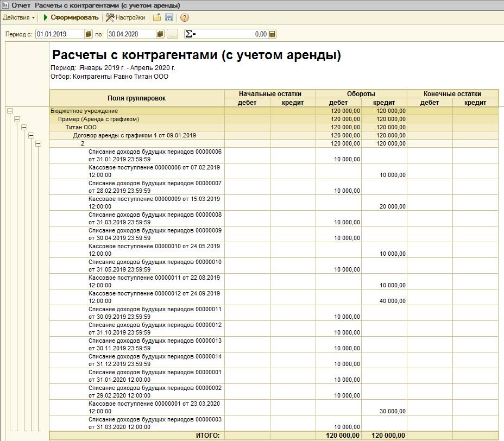Screen dimensions: 504x441
Task: Select Списание доходов будущих периодов 00000003 row
Action: (x=274, y=423)
